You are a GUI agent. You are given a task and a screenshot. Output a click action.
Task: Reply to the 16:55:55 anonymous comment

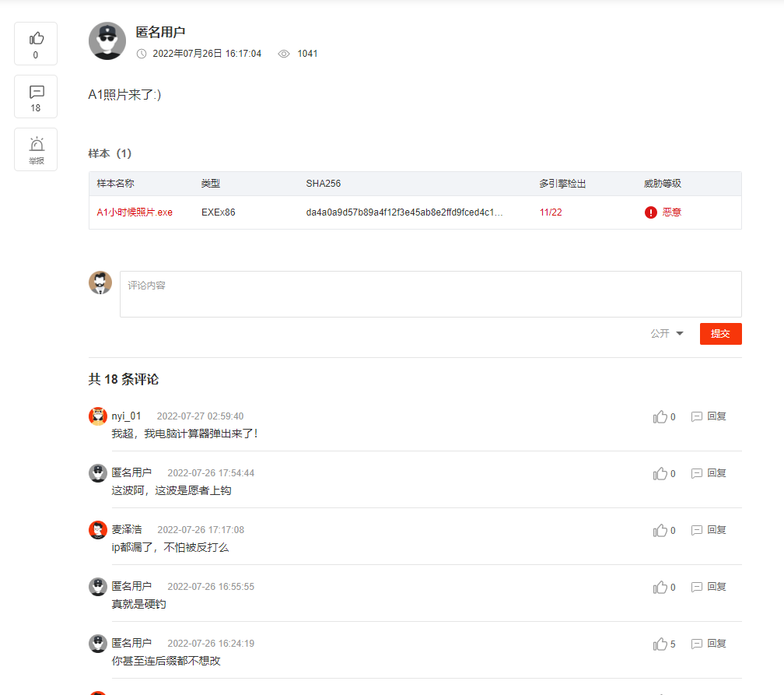709,586
